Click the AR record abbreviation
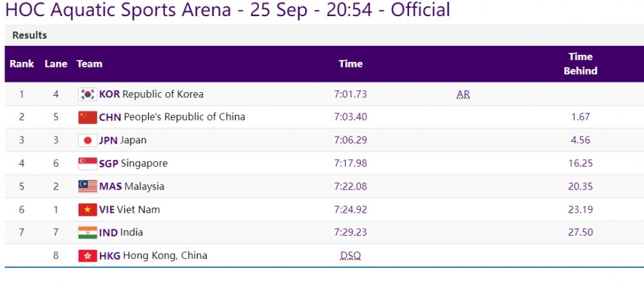The image size is (644, 288). tap(463, 95)
